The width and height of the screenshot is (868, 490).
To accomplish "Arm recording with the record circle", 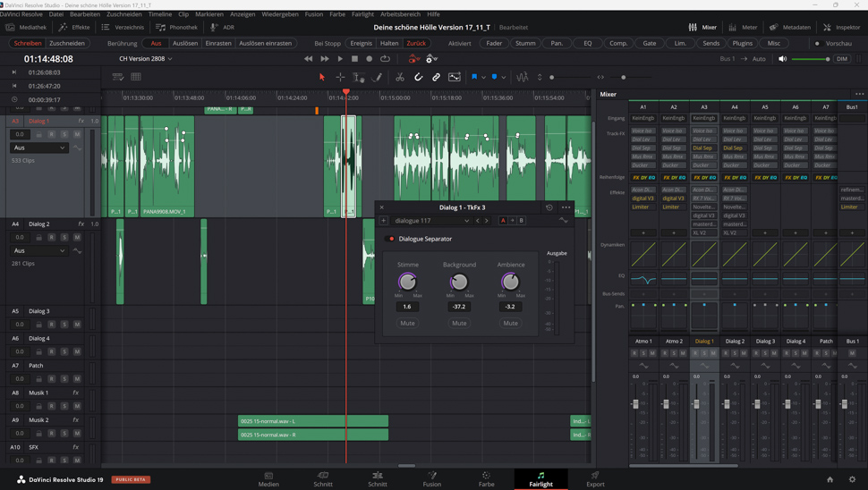I will click(370, 59).
